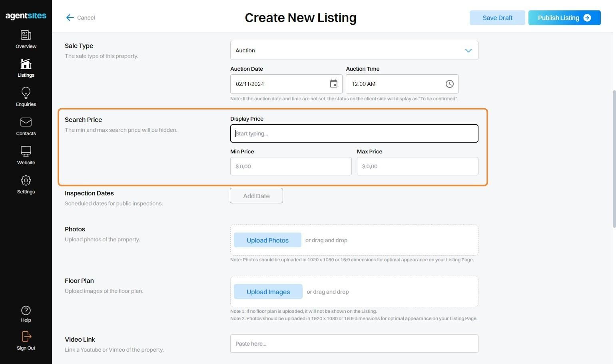Click the Sign Out icon
Screen dimensions: 616x364
[x=26, y=336]
